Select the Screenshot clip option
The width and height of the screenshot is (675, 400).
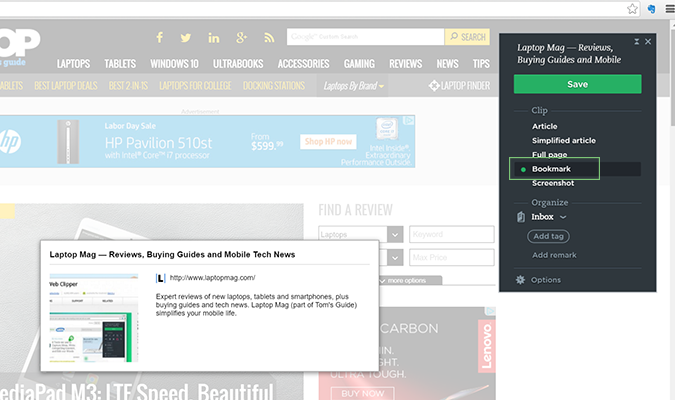pos(553,183)
